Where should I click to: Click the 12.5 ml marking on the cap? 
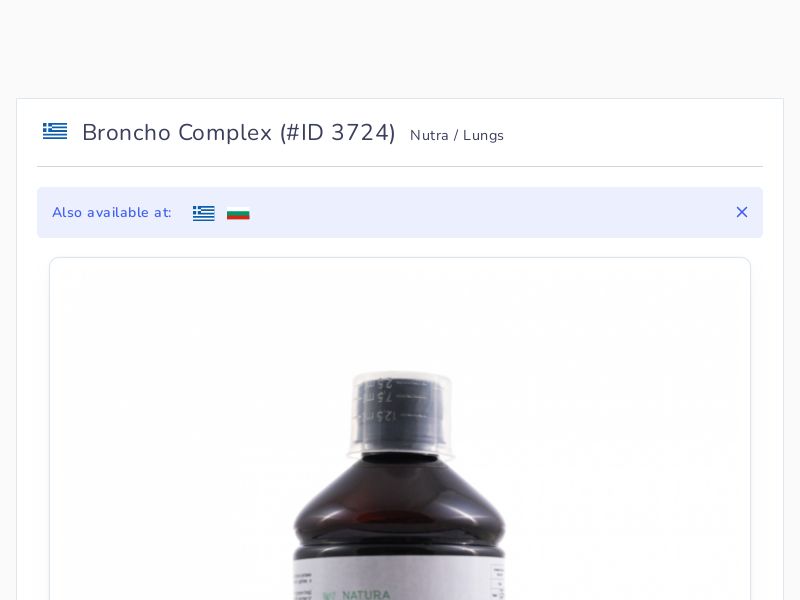click(x=379, y=416)
